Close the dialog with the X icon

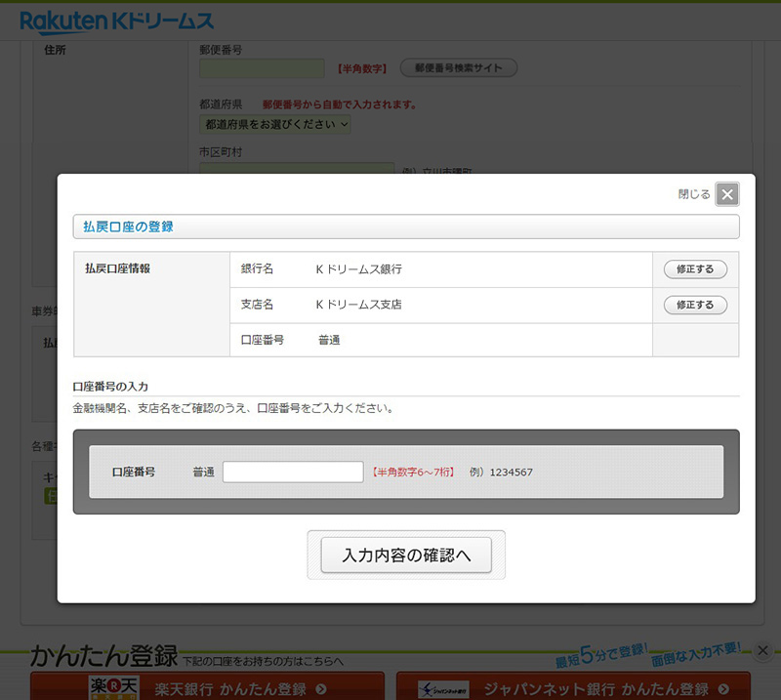[727, 194]
